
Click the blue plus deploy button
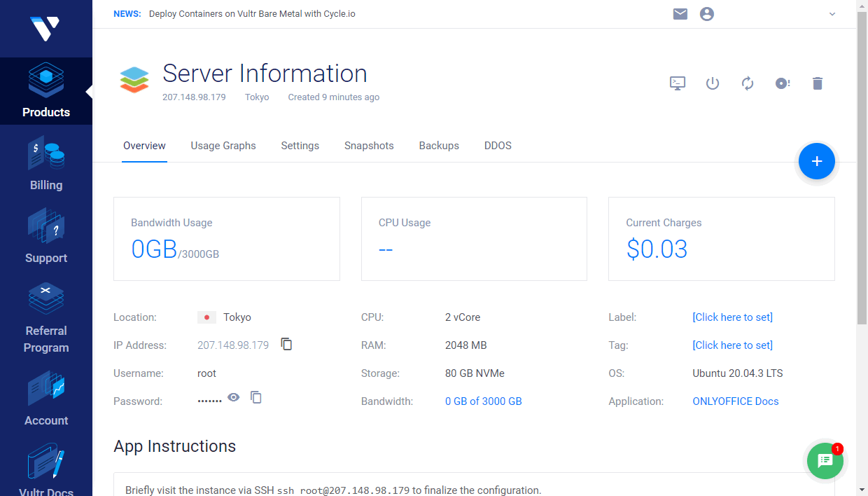[816, 161]
